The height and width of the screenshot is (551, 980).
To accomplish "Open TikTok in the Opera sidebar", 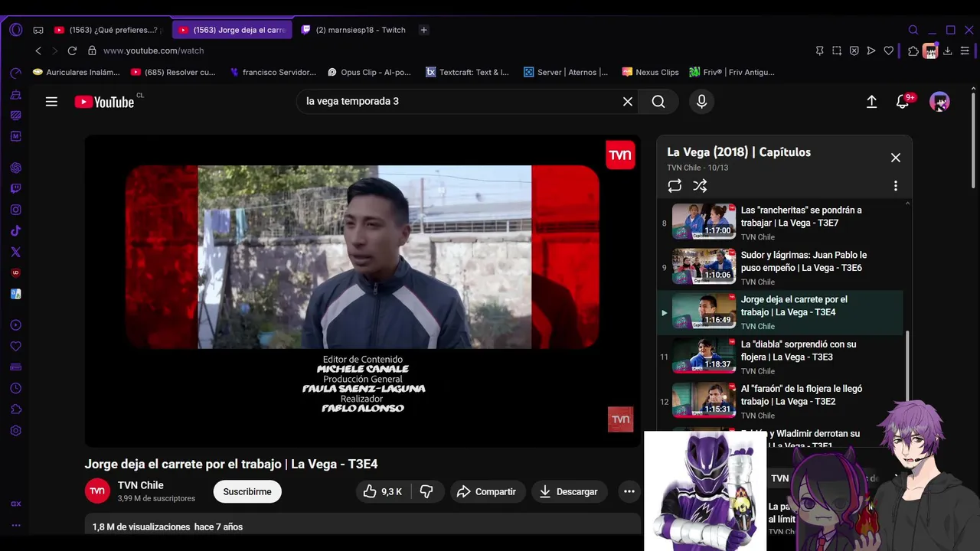I will [15, 230].
